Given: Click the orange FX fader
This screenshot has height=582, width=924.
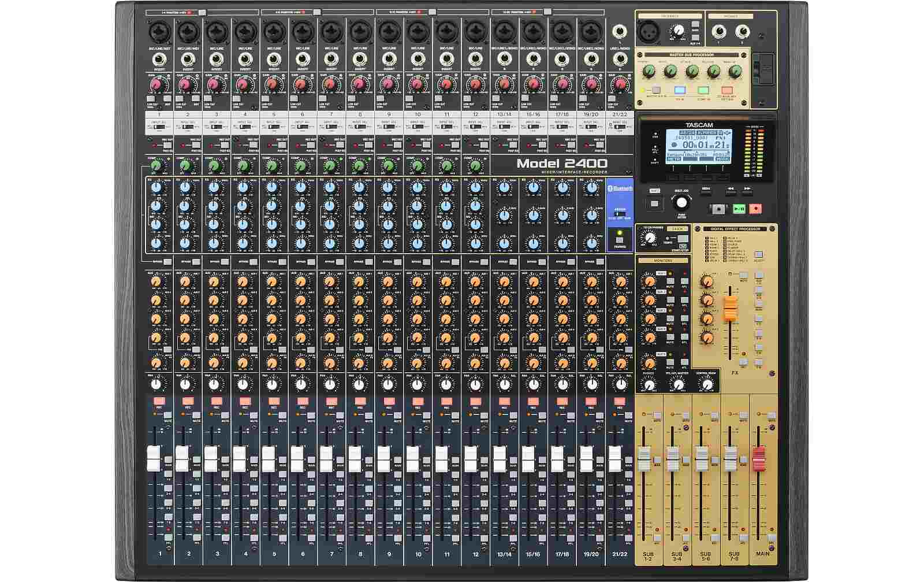Looking at the screenshot, I should pyautogui.click(x=731, y=309).
